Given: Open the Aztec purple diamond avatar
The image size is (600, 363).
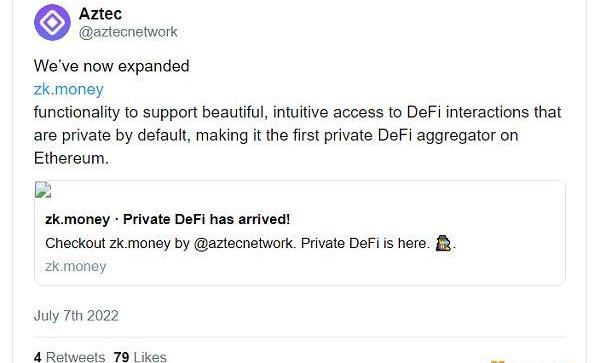Looking at the screenshot, I should (52, 22).
